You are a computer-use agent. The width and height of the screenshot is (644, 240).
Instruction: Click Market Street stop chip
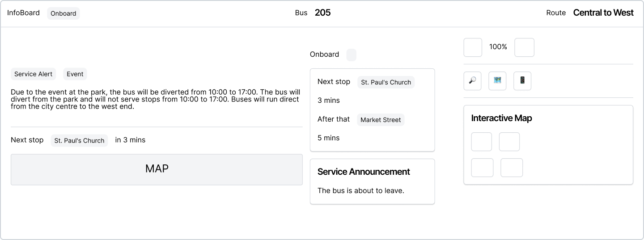(381, 120)
